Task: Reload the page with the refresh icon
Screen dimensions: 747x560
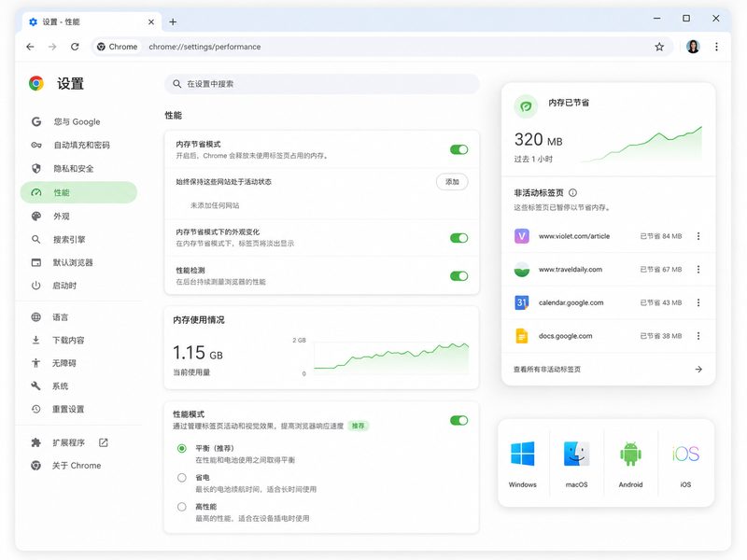Action: click(x=75, y=47)
